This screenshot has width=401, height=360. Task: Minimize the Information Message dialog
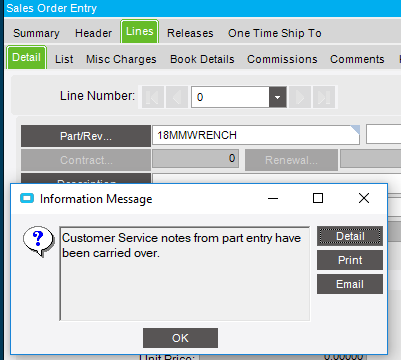273,198
